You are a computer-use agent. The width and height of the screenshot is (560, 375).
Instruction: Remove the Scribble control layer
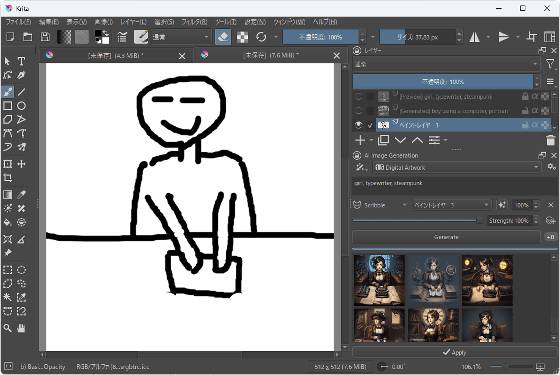pos(551,205)
